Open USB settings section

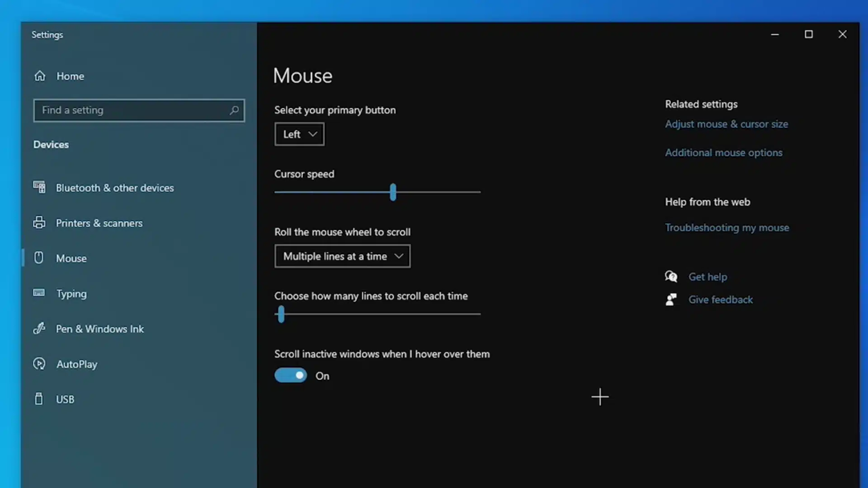[x=65, y=399]
